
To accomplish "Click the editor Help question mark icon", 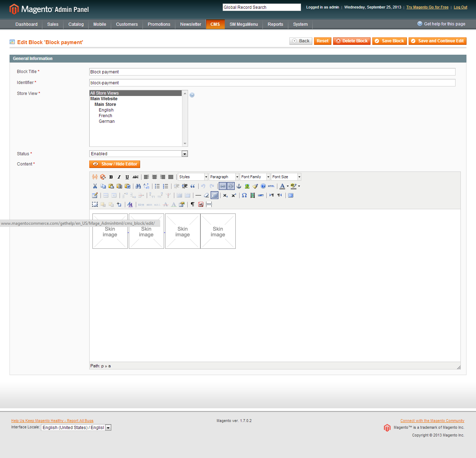I will point(263,186).
